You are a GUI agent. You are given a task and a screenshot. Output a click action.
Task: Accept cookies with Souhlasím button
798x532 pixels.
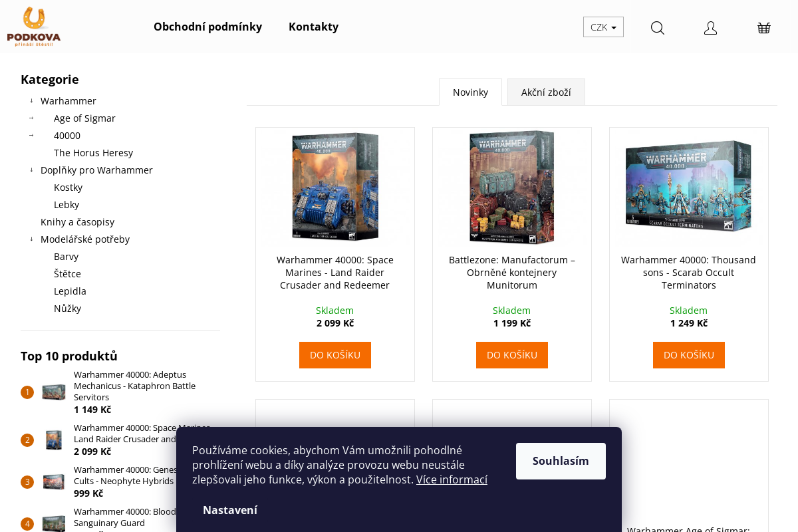click(561, 461)
